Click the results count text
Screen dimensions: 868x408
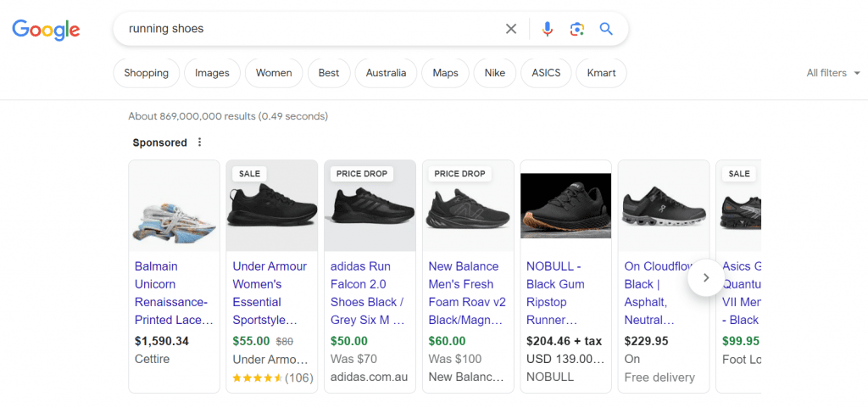coord(228,116)
